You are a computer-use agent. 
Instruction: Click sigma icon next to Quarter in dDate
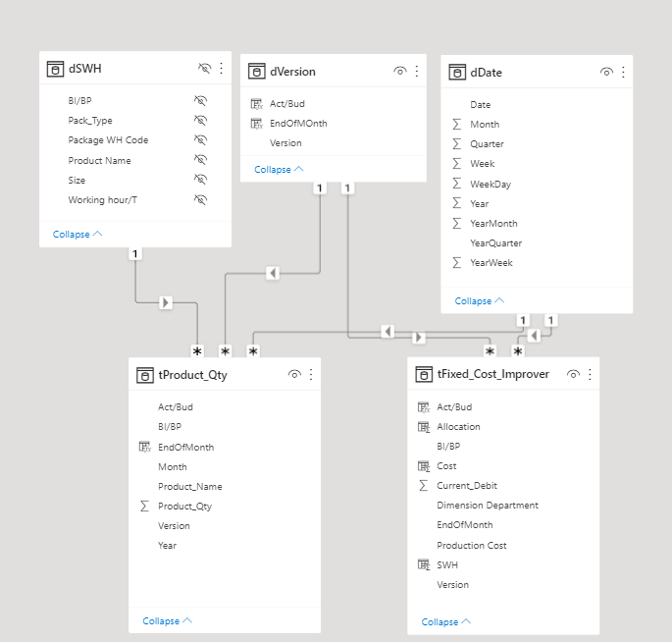(457, 144)
